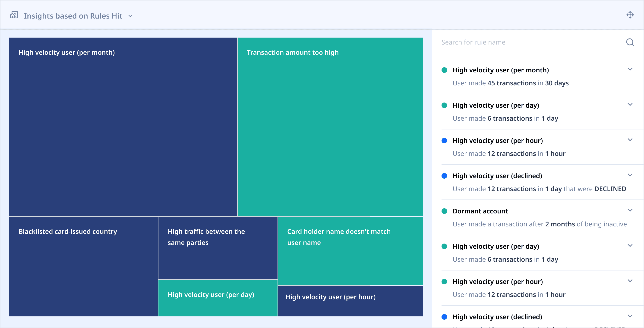Click the move/drag handle icon in header

coord(630,15)
